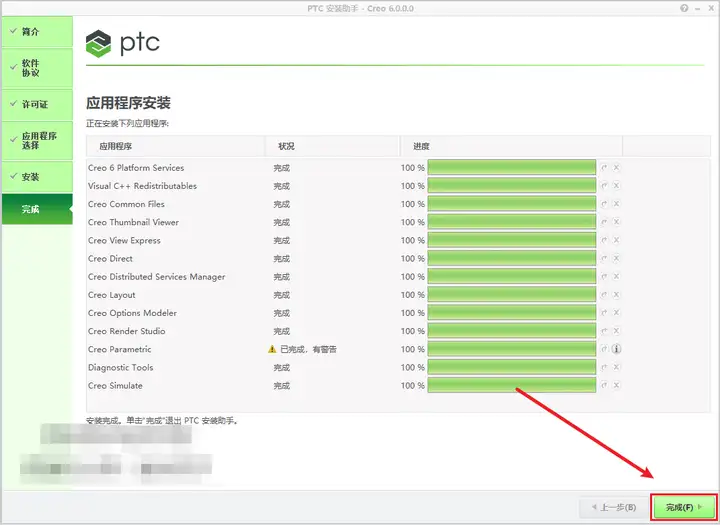Click the 100 % value for Creo Layout

(x=412, y=295)
